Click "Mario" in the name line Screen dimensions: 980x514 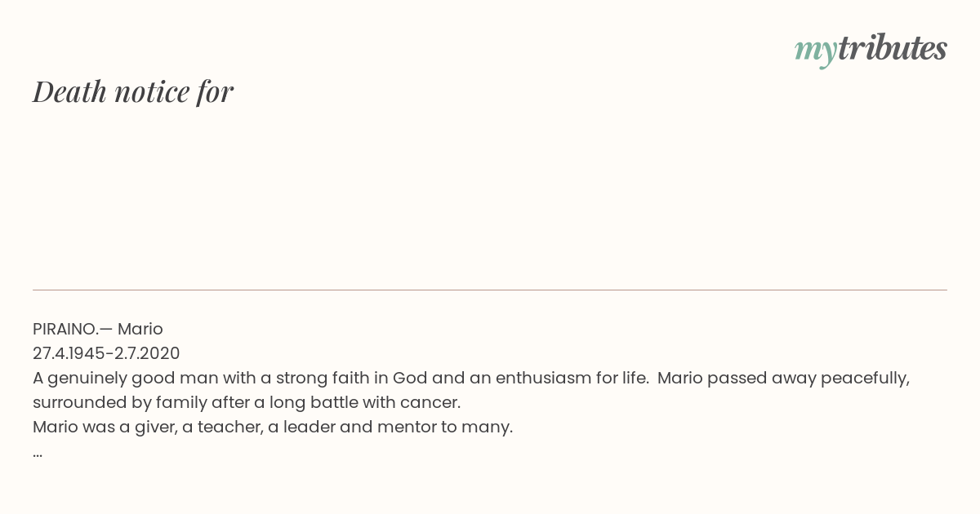[140, 329]
